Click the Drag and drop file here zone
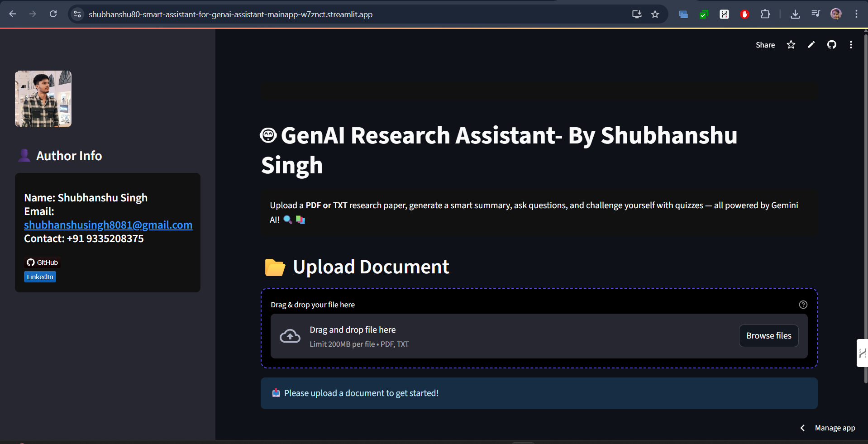This screenshot has height=444, width=868. click(539, 336)
